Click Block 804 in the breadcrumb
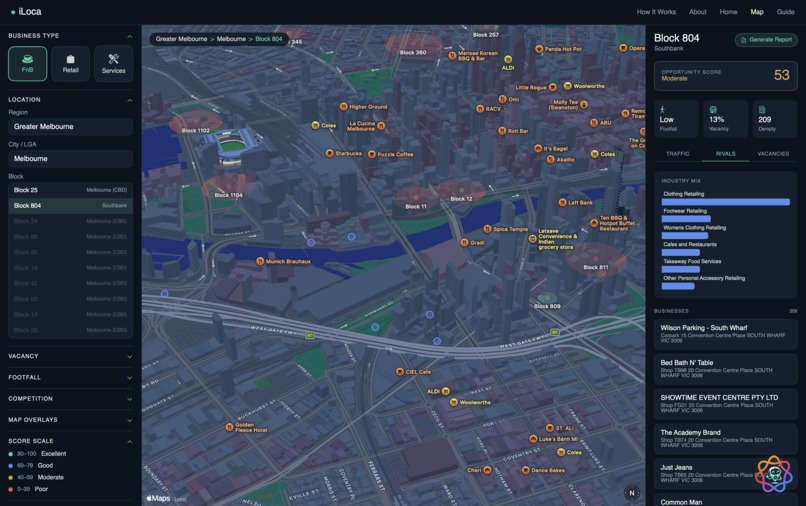The image size is (806, 506). pyautogui.click(x=268, y=39)
